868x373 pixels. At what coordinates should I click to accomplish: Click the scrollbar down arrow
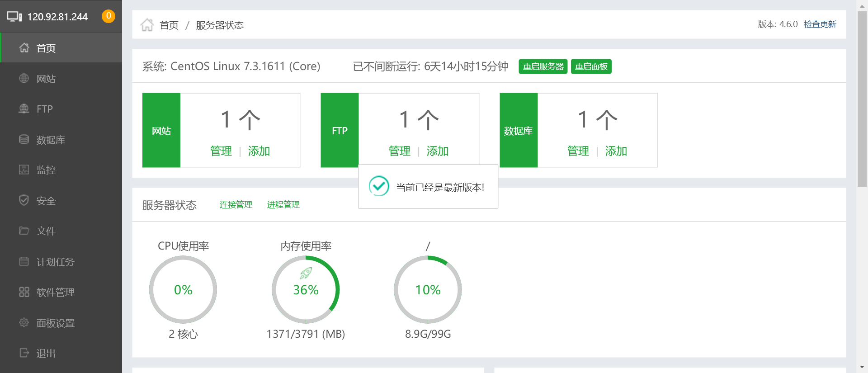click(862, 368)
